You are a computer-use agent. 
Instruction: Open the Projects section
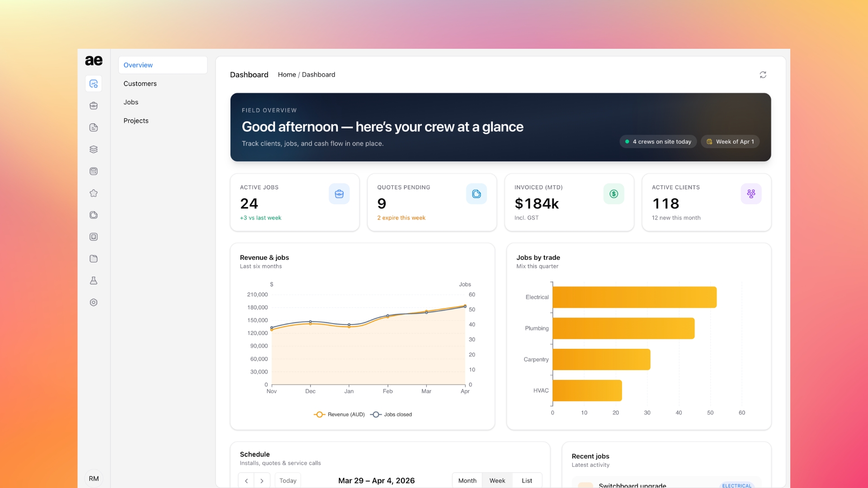click(x=136, y=121)
